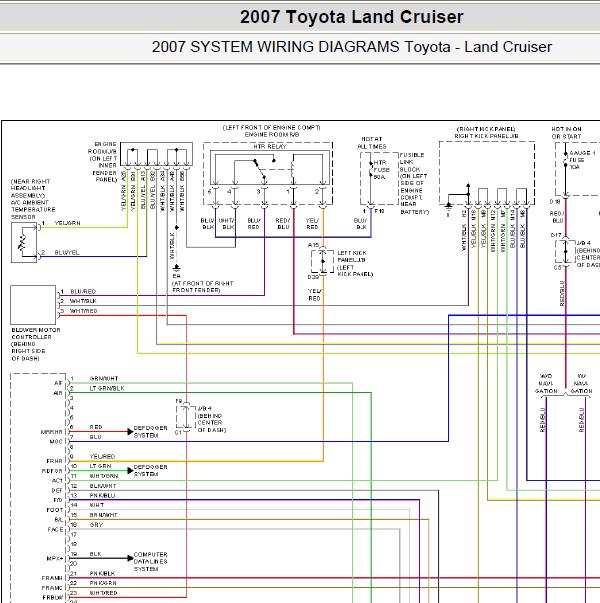Click the MRRHR terminal label
600x603 pixels.
tap(52, 432)
